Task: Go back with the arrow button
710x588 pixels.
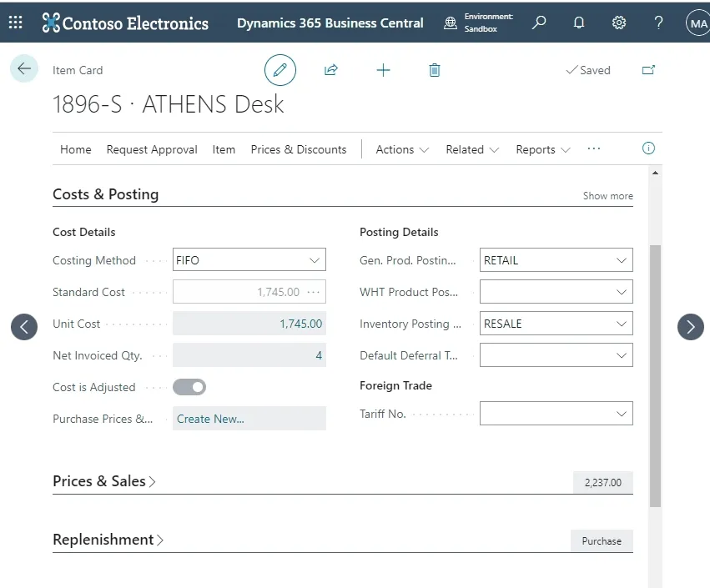Action: coord(24,68)
